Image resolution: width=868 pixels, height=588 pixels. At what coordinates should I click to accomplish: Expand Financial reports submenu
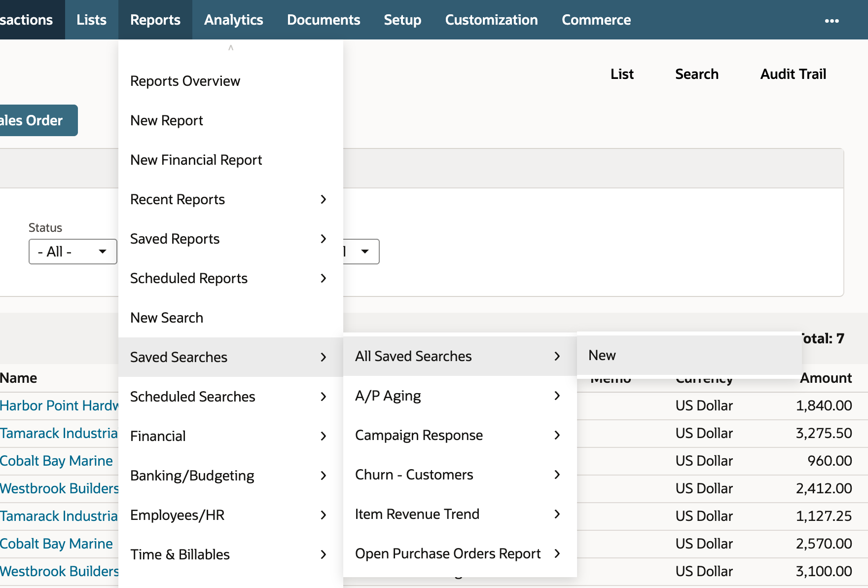pyautogui.click(x=231, y=436)
